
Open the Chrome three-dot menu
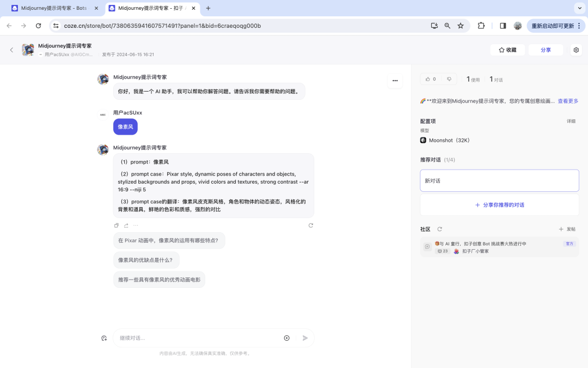tap(579, 26)
